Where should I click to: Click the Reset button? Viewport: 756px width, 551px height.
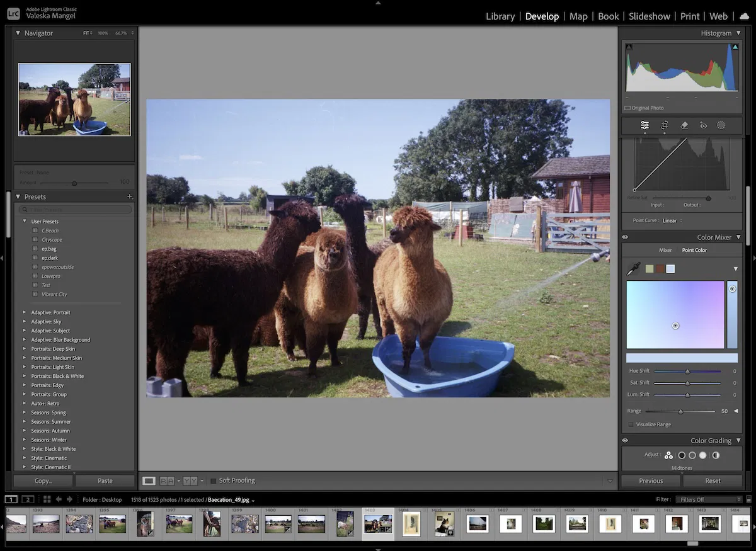pyautogui.click(x=713, y=480)
